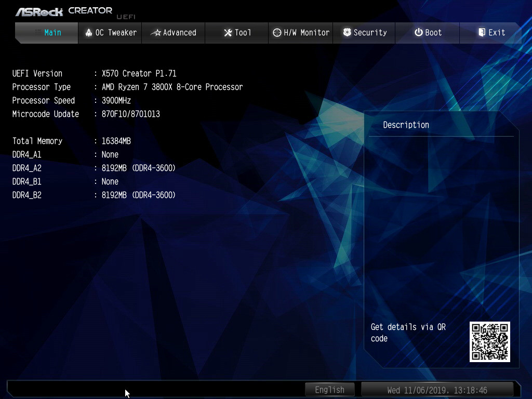Viewport: 532px width, 399px height.
Task: Select the Tool wrench-and-screwdriver icon
Action: pos(228,33)
